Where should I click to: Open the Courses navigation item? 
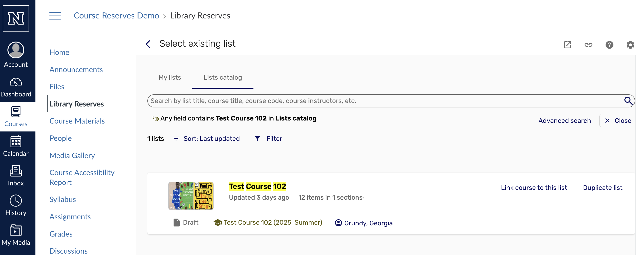(16, 117)
